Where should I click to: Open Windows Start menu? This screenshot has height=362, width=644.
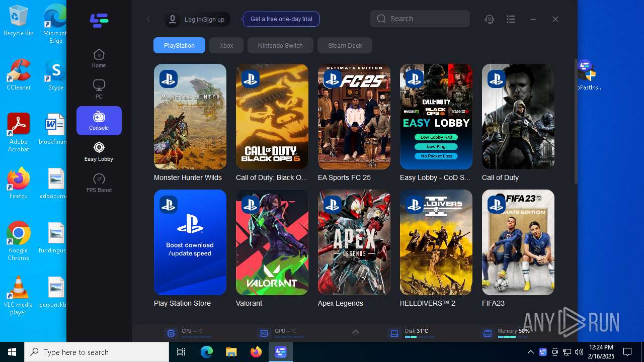(12, 352)
